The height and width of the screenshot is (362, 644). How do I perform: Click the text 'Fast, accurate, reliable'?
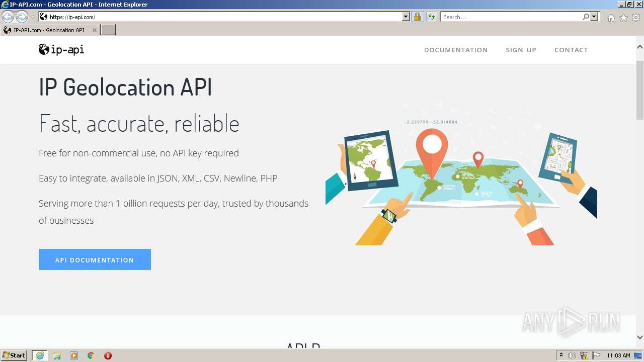tap(139, 124)
